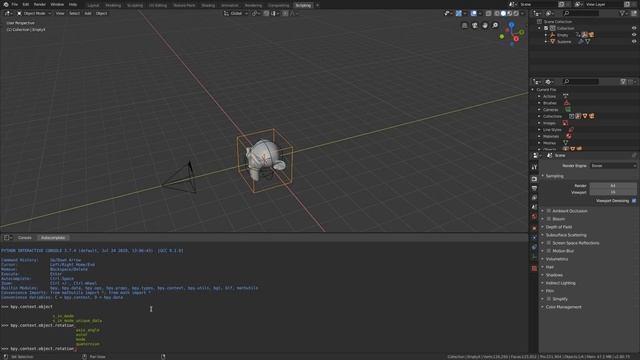The height and width of the screenshot is (360, 640).
Task: Expand Cameras in Current File list
Action: tap(540, 109)
